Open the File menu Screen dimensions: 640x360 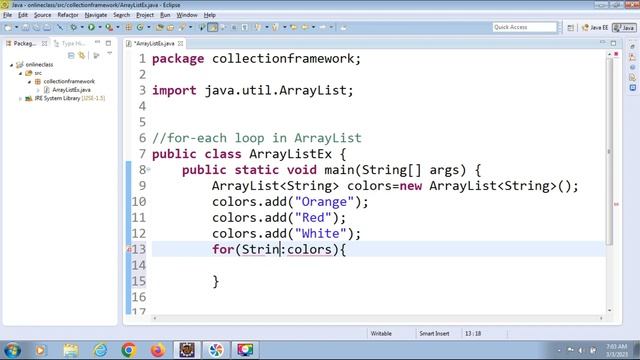point(7,15)
